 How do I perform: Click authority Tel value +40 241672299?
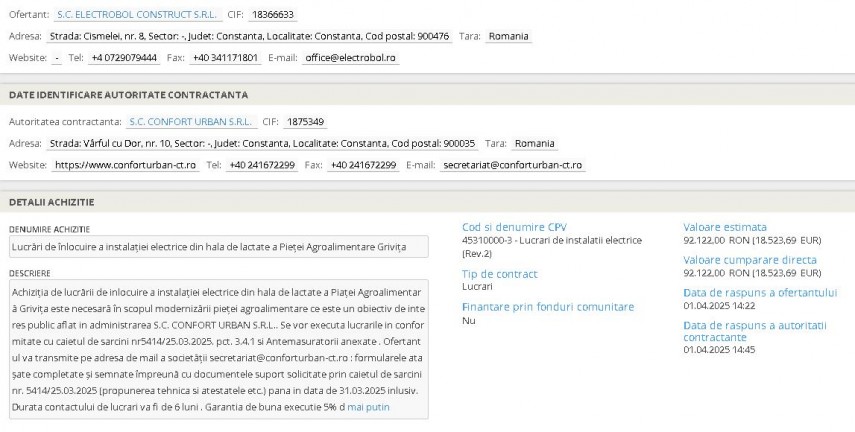pyautogui.click(x=262, y=165)
